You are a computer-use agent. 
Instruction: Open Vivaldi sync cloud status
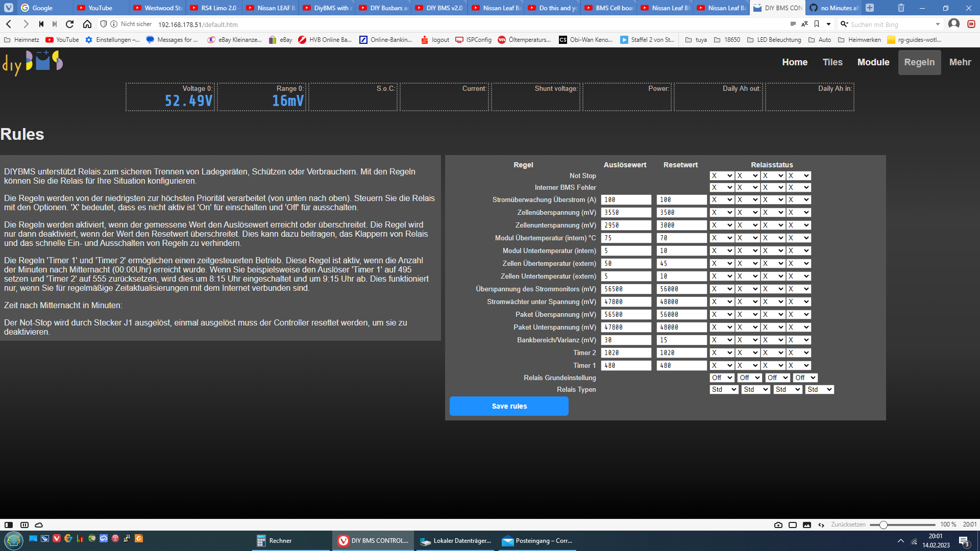click(x=39, y=525)
